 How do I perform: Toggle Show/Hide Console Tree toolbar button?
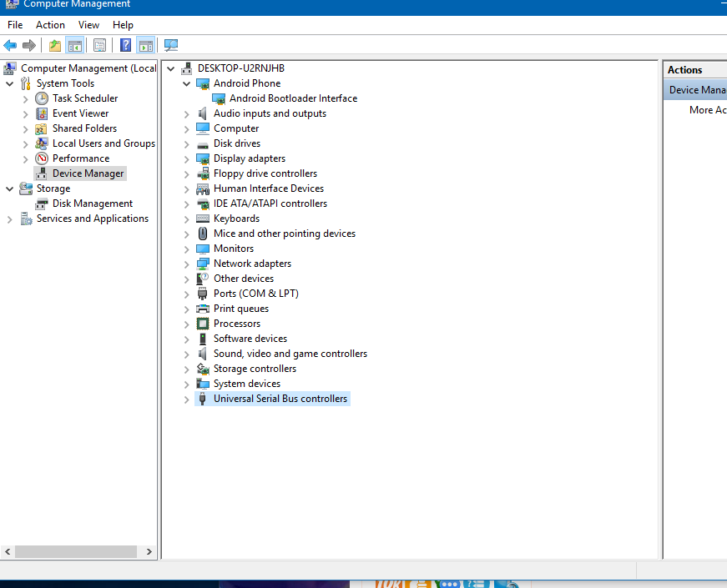coord(75,45)
